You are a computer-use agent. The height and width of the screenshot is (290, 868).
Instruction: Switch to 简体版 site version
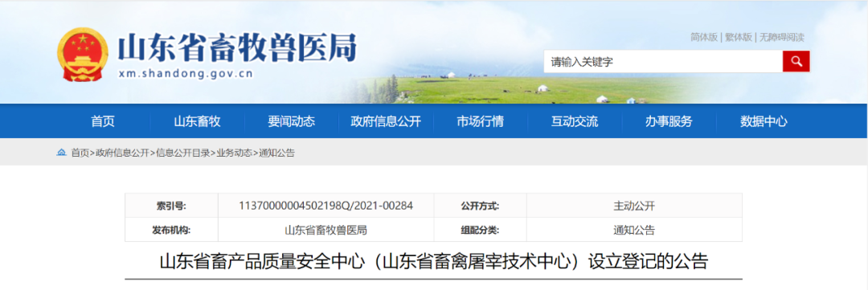point(703,37)
